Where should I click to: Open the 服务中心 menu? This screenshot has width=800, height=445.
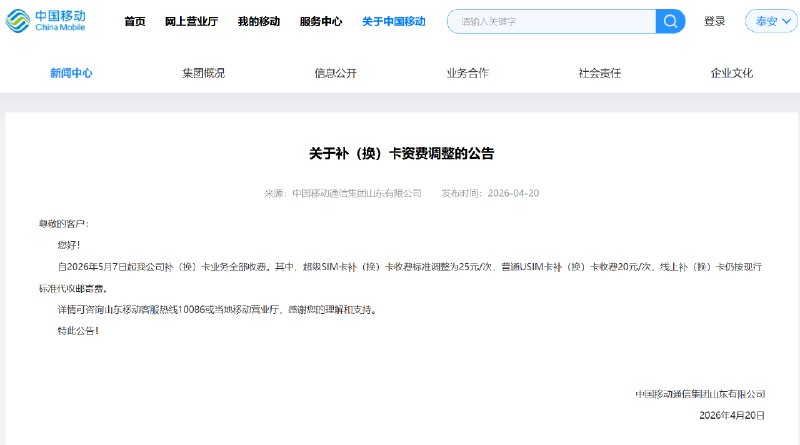point(321,21)
